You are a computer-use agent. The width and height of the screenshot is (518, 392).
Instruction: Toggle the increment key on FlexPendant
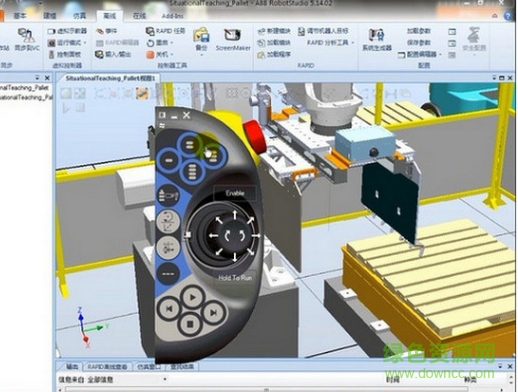[168, 274]
